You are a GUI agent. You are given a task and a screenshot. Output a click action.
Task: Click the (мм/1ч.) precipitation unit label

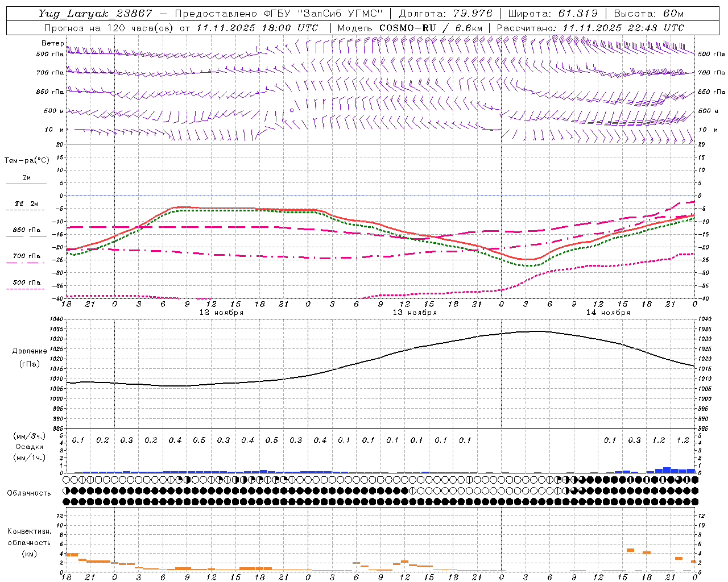(29, 458)
